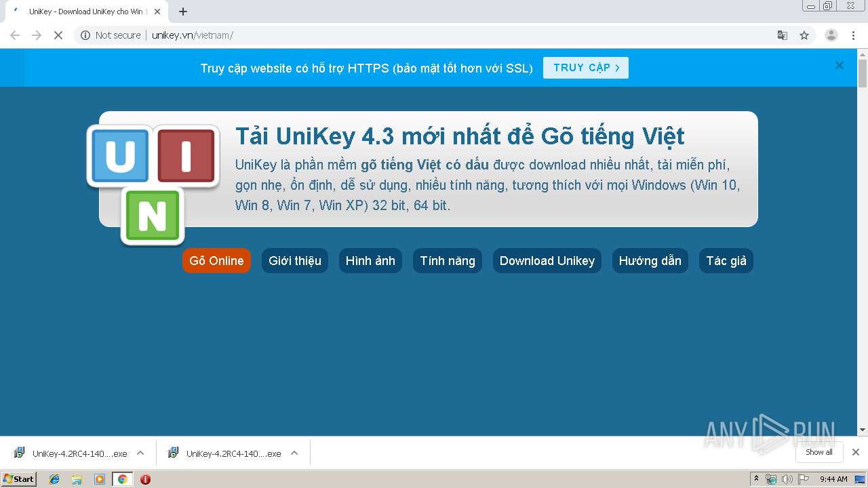Close the UniKey browser tab
Screen dimensions: 868x488
tap(157, 12)
